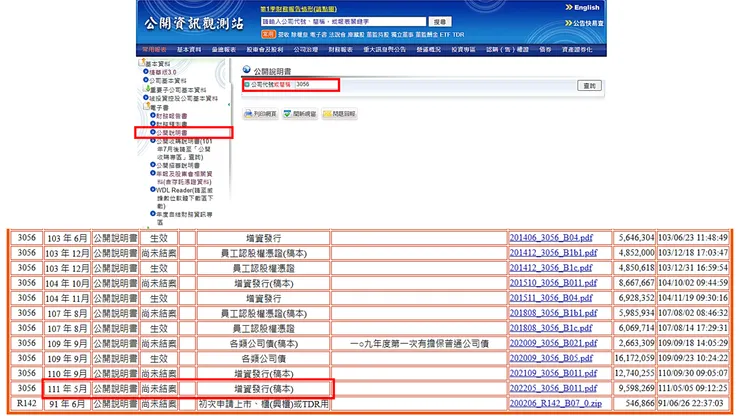The image size is (740, 416).
Task: Click the envelope icon on 問題回報 button
Action: [327, 114]
